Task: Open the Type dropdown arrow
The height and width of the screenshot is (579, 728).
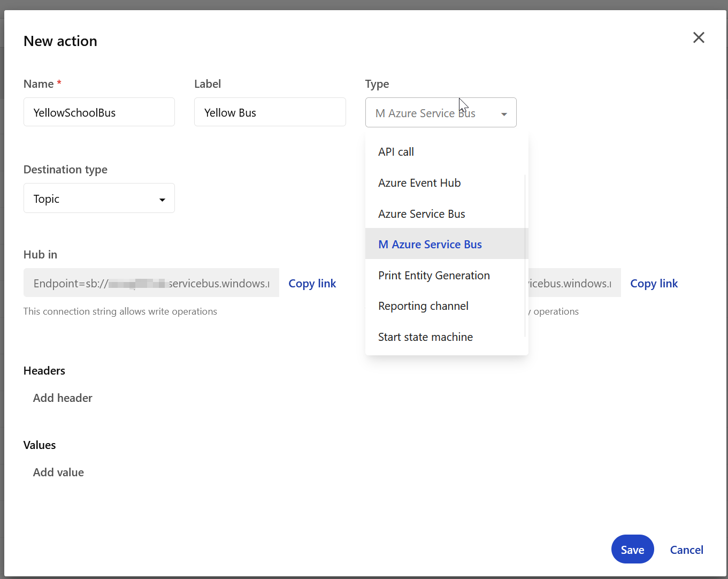Action: (503, 114)
